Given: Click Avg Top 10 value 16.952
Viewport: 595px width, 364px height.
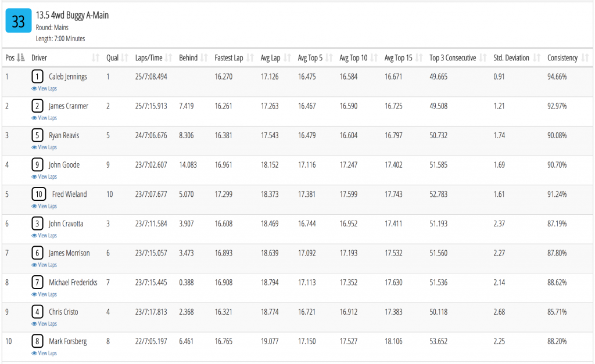Looking at the screenshot, I should click(x=349, y=224).
